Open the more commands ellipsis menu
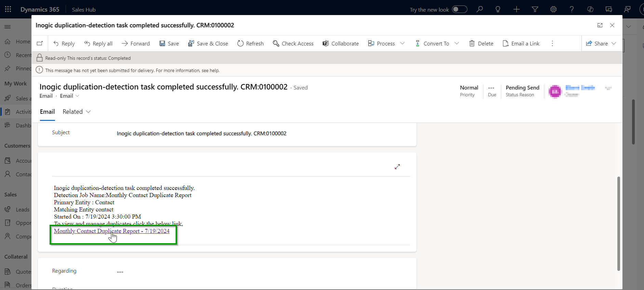644x290 pixels. tap(552, 43)
